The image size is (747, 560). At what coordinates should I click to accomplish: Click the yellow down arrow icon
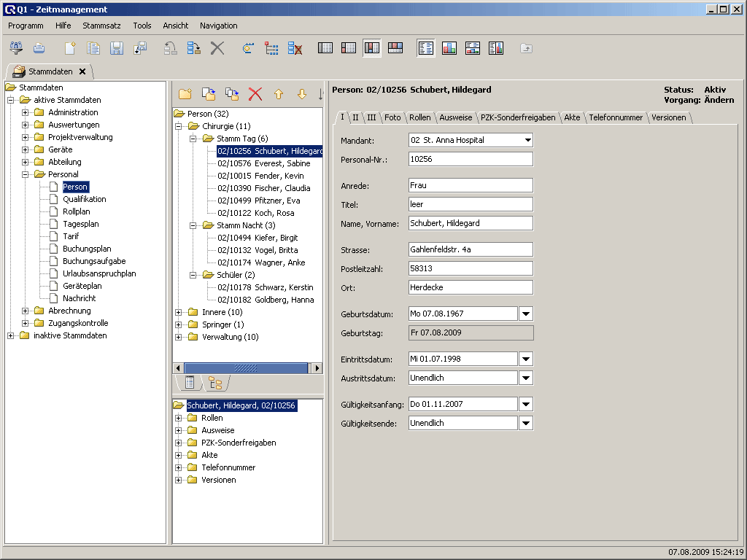point(302,93)
